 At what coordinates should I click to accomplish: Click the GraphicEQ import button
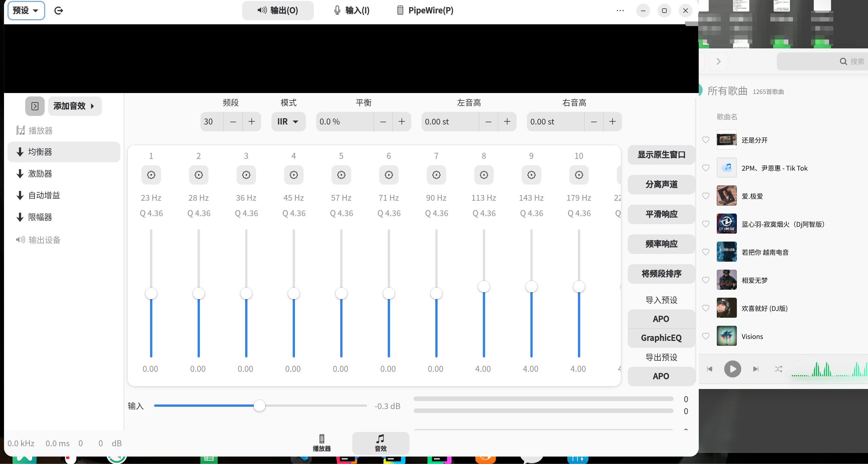tap(661, 338)
